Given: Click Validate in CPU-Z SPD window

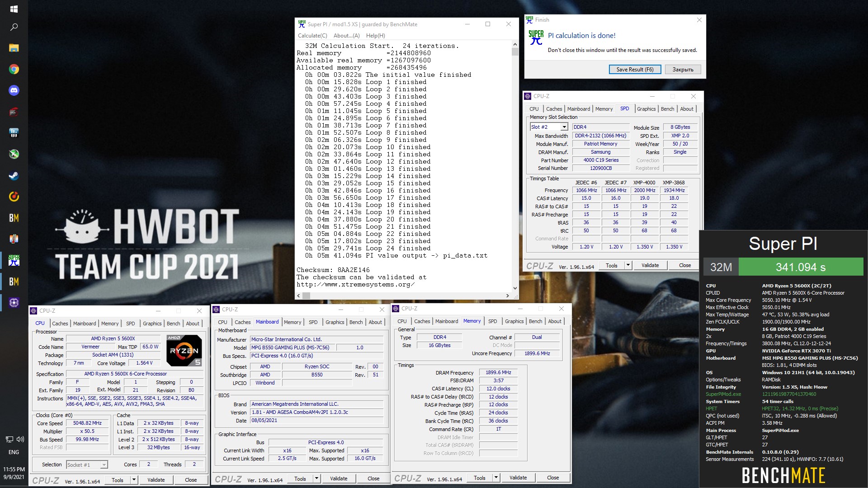Looking at the screenshot, I should click(650, 265).
